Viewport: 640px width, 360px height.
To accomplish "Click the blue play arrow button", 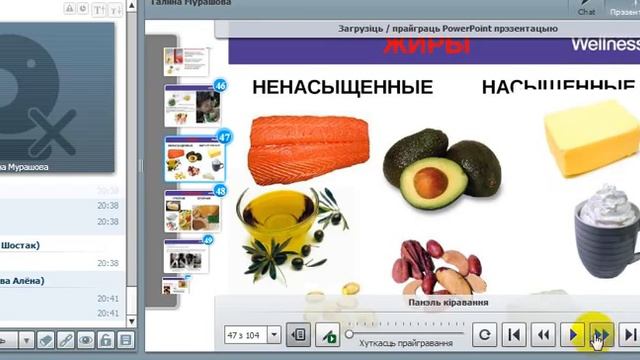I will click(x=573, y=335).
